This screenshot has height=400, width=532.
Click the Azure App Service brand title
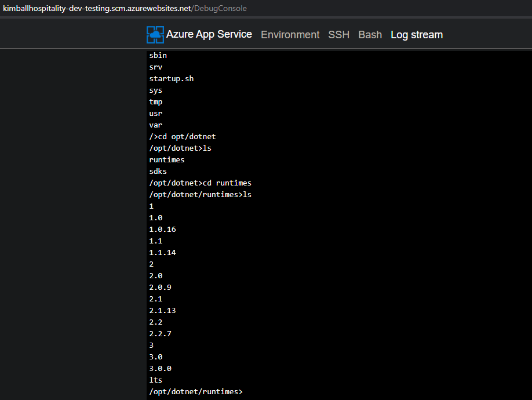click(209, 34)
